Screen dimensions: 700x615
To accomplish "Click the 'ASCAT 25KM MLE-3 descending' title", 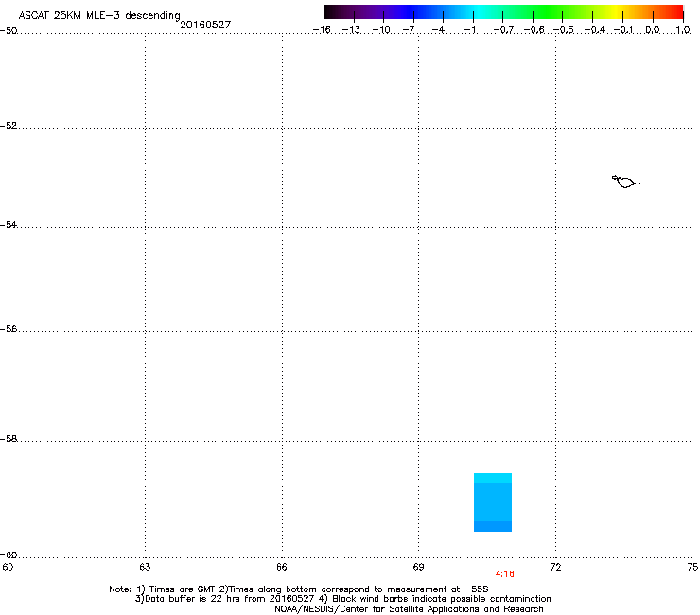I will [x=99, y=16].
